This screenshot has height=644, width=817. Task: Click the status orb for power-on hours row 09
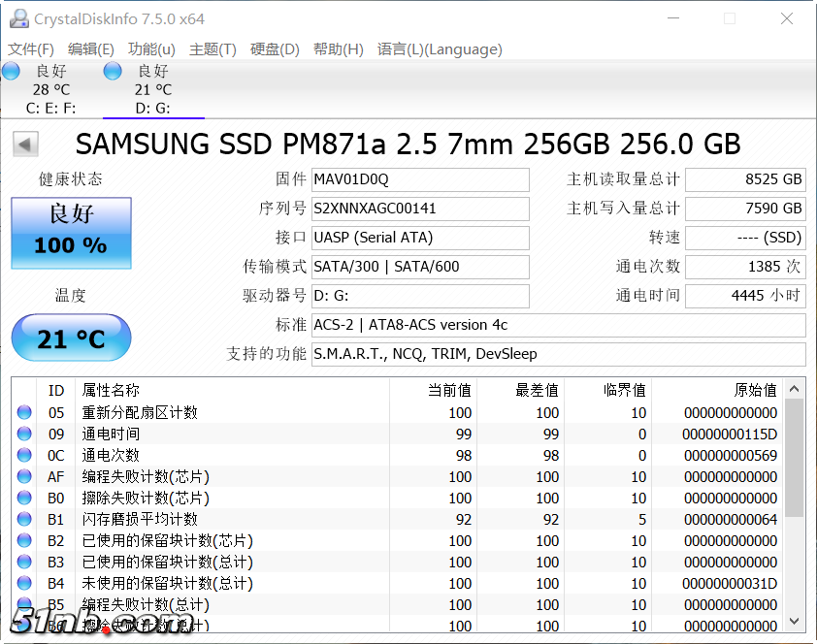coord(24,434)
